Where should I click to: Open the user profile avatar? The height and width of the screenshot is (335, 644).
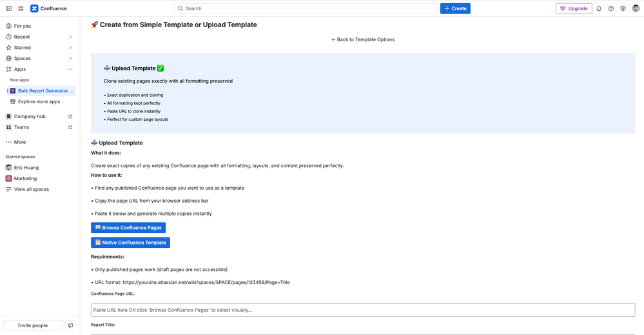pyautogui.click(x=636, y=8)
